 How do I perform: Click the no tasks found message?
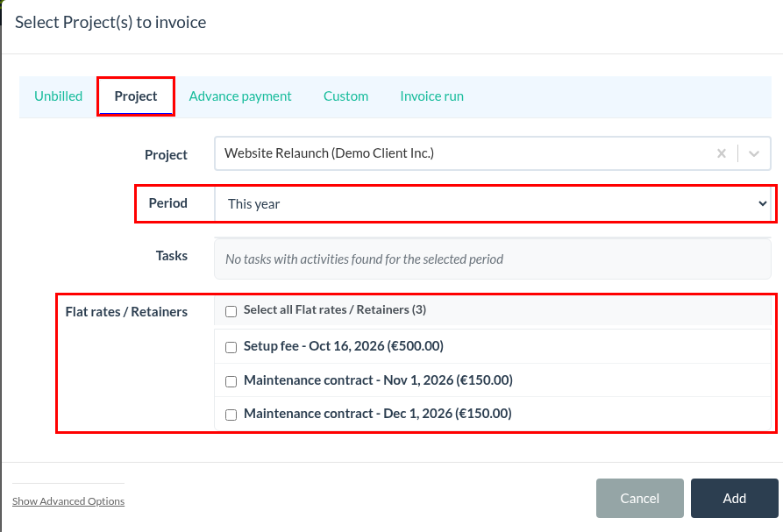[365, 259]
